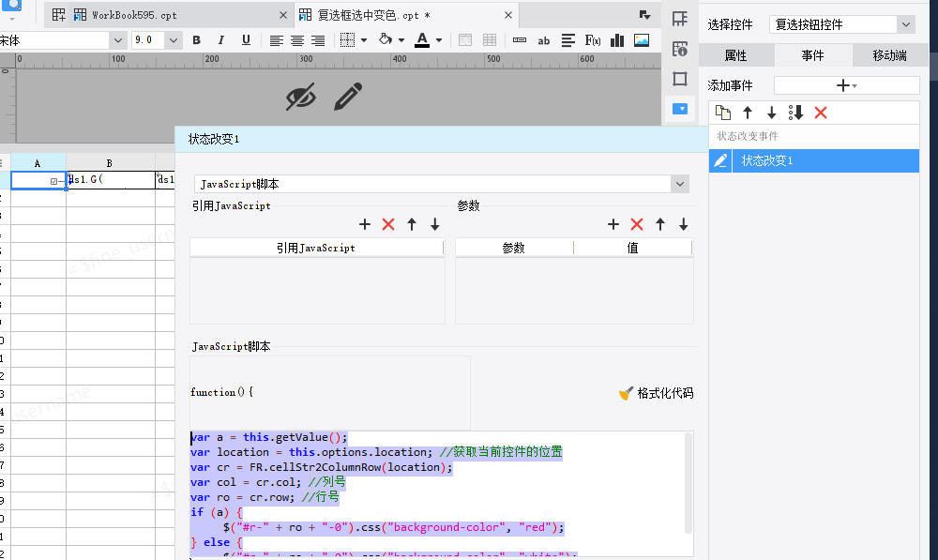Click the italic formatting icon
Viewport: 938px width, 560px height.
pyautogui.click(x=220, y=40)
